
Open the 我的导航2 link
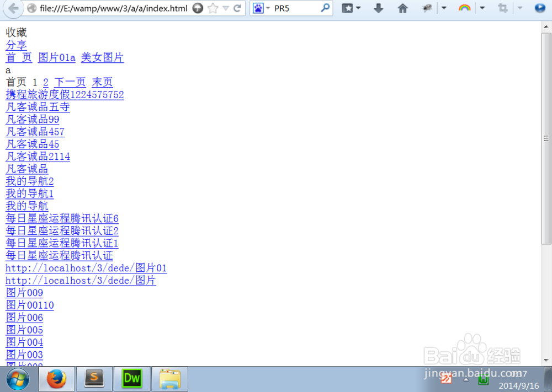(30, 181)
